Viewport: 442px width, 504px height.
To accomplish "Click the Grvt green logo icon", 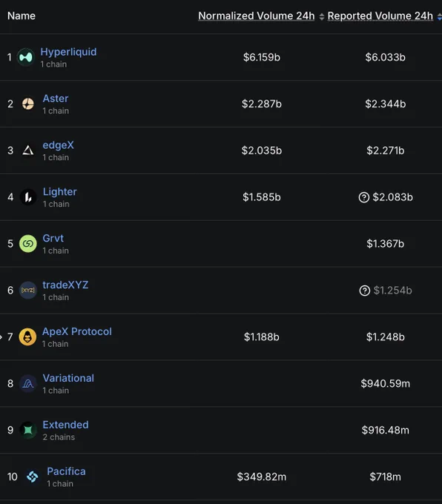I will click(28, 244).
